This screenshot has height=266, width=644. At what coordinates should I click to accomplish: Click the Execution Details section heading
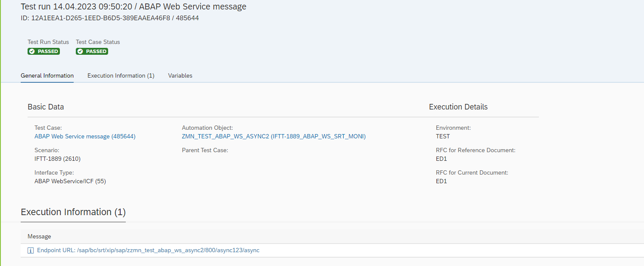(458, 107)
